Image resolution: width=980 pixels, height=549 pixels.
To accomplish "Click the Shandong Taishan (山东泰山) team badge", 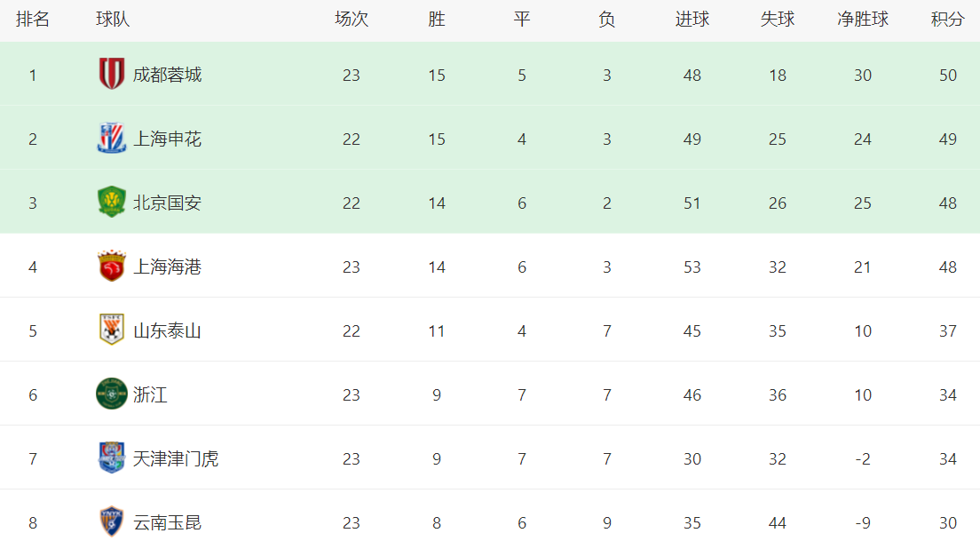I will (x=112, y=330).
